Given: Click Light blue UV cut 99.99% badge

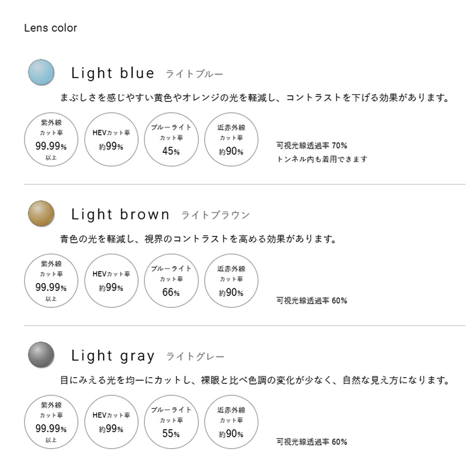Looking at the screenshot, I should point(51,139).
